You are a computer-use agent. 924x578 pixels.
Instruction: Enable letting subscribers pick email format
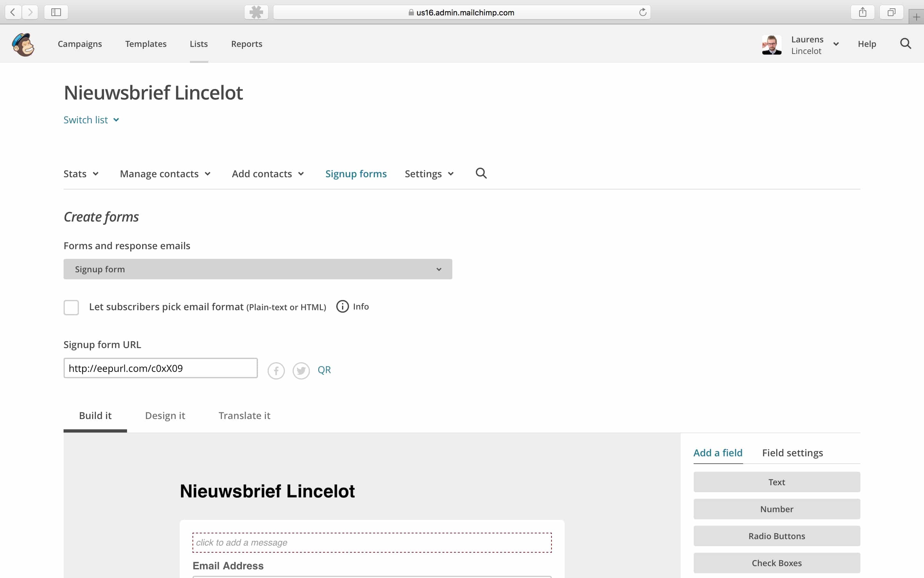pyautogui.click(x=72, y=307)
